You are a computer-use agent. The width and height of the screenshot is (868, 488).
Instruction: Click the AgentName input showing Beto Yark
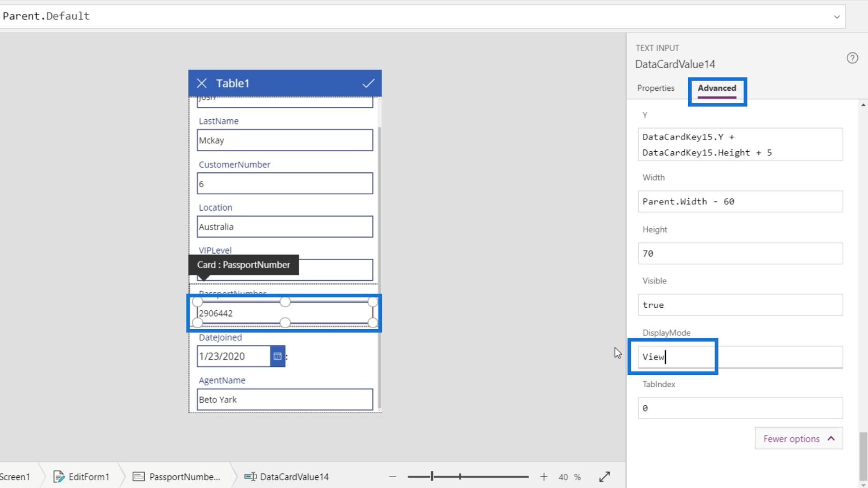coord(285,400)
